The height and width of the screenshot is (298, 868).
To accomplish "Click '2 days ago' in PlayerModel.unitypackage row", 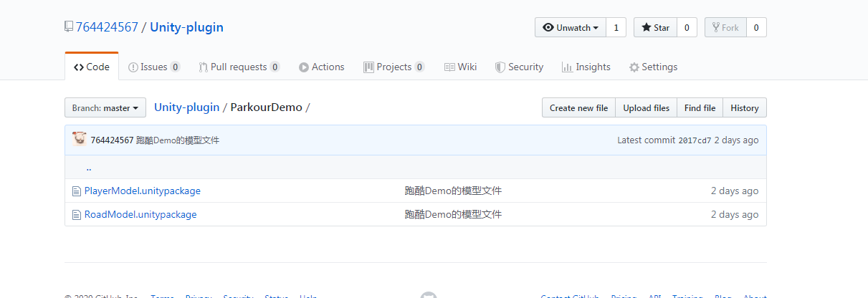I will pos(735,191).
